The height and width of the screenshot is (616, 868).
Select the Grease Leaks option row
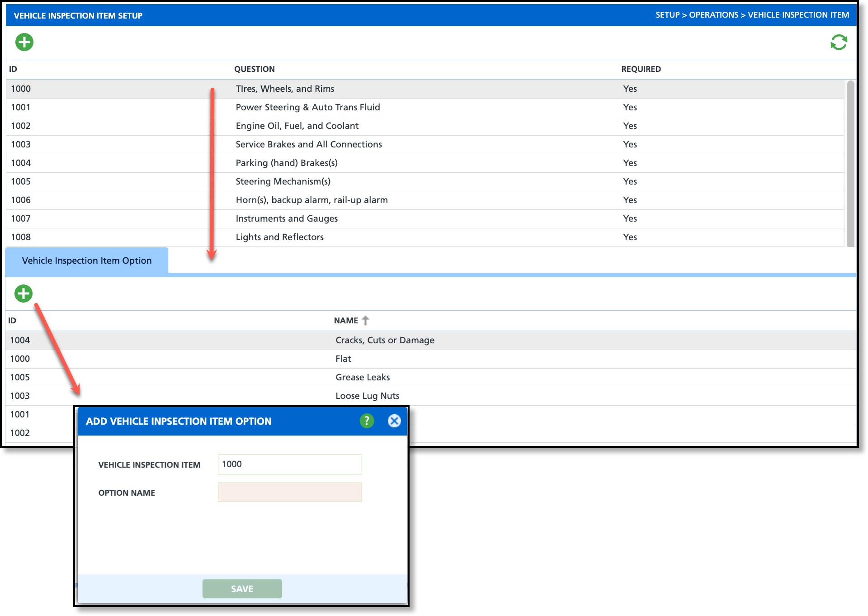[x=362, y=377]
